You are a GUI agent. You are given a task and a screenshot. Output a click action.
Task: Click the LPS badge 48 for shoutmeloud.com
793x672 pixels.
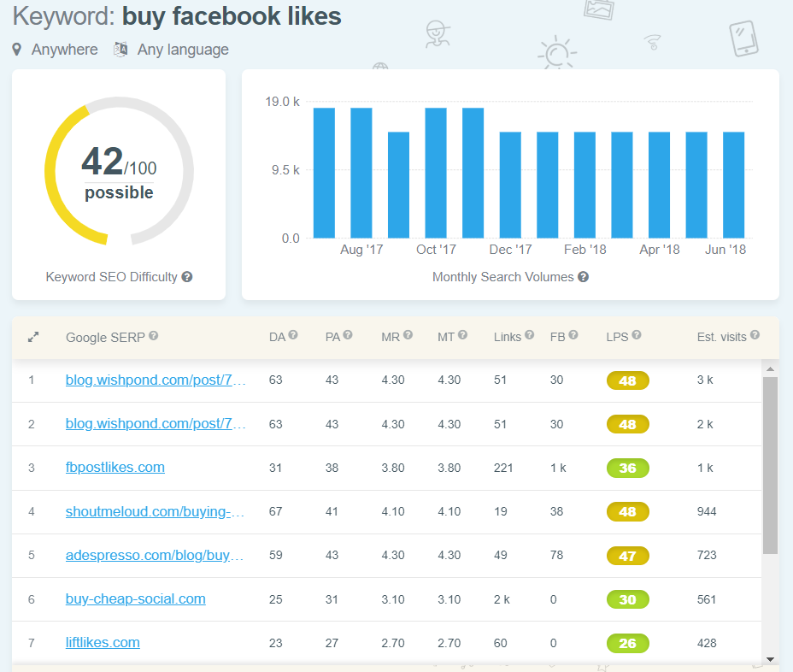click(x=627, y=511)
